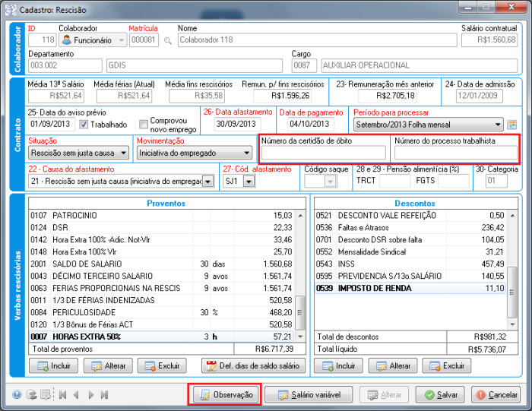Go to the next record arrow

tap(90, 395)
